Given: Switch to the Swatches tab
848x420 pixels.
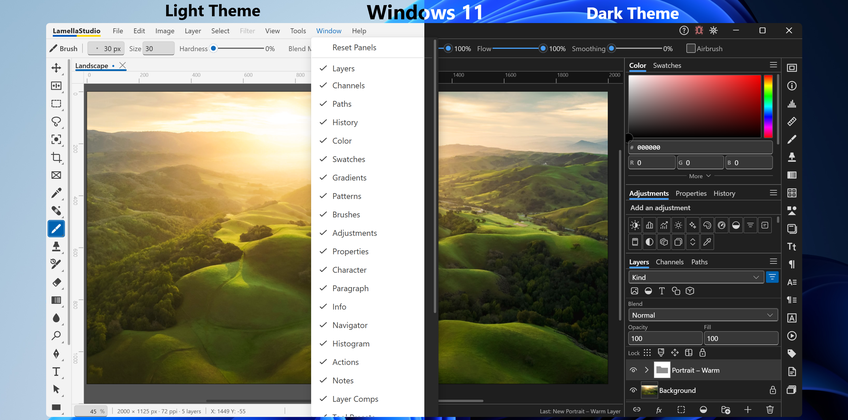Looking at the screenshot, I should click(667, 65).
